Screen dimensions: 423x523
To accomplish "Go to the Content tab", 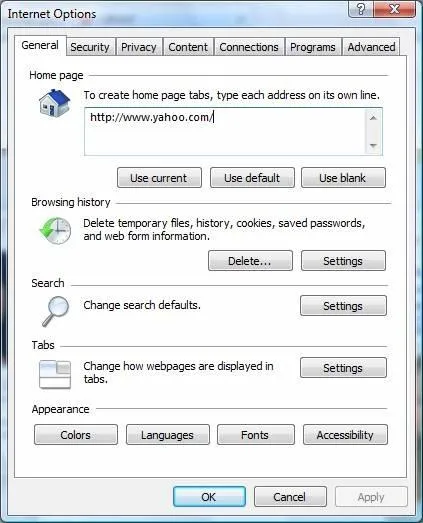I will [188, 47].
